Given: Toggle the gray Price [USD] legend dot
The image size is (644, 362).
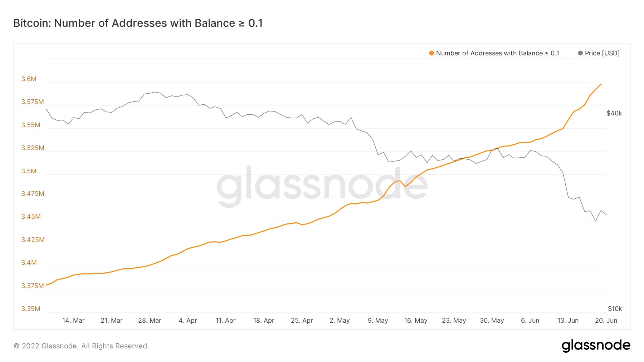Looking at the screenshot, I should [x=580, y=53].
